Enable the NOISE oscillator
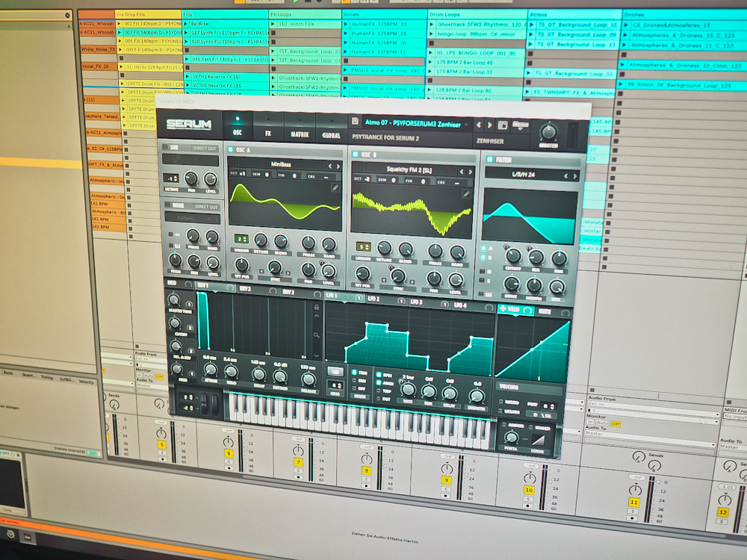Image resolution: width=747 pixels, height=560 pixels. [167, 205]
